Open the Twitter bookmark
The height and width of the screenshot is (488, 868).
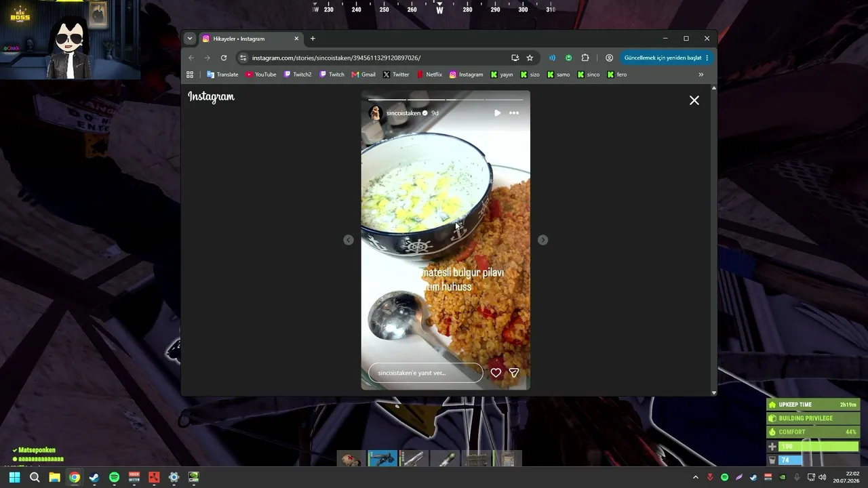396,75
